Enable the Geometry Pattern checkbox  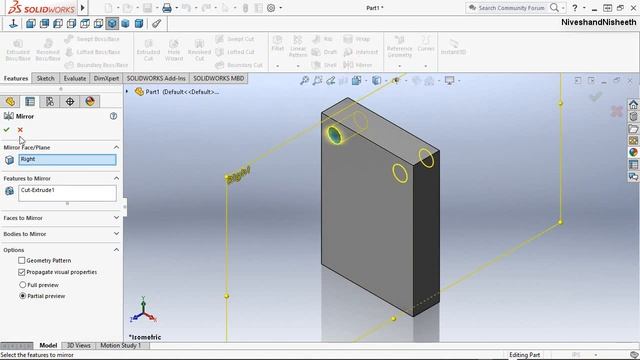point(22,260)
